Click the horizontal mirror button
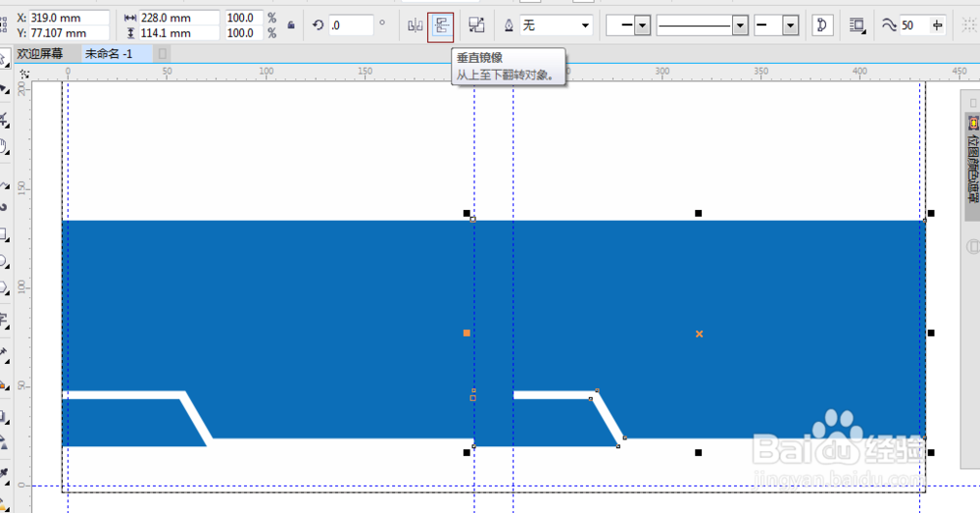 click(415, 26)
